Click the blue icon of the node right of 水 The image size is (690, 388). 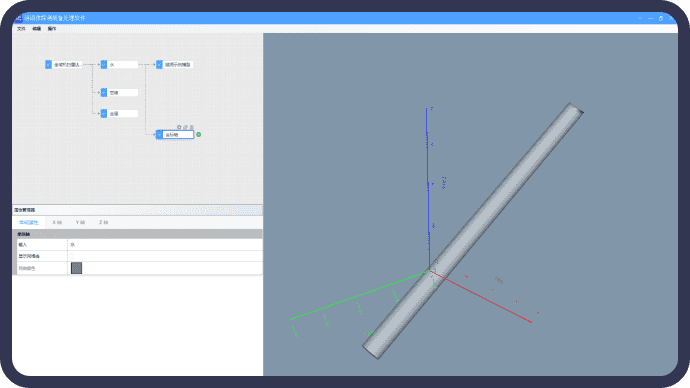coord(159,65)
